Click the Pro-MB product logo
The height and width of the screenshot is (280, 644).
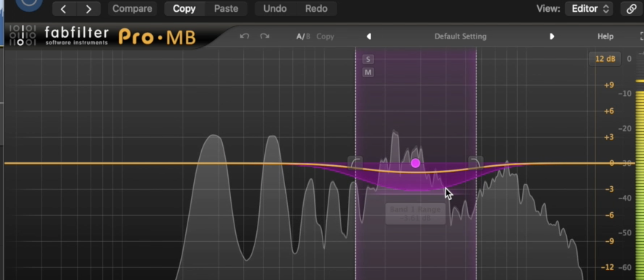click(157, 37)
